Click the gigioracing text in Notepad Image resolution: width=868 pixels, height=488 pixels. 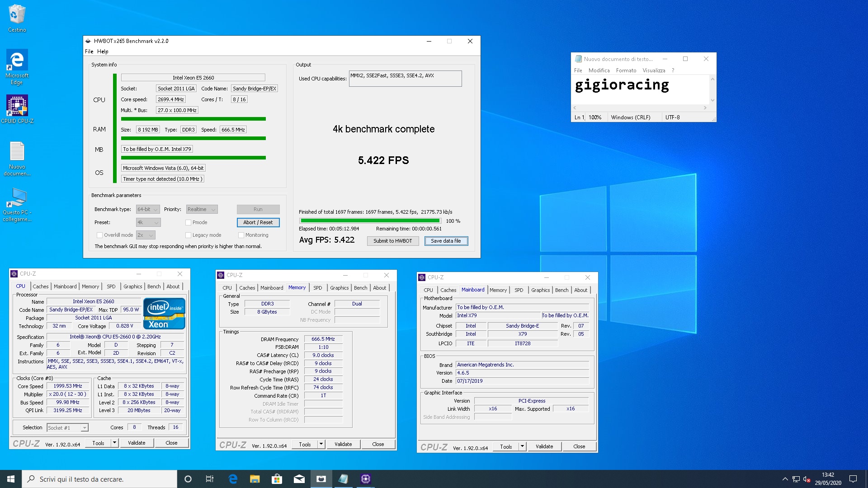coord(622,85)
